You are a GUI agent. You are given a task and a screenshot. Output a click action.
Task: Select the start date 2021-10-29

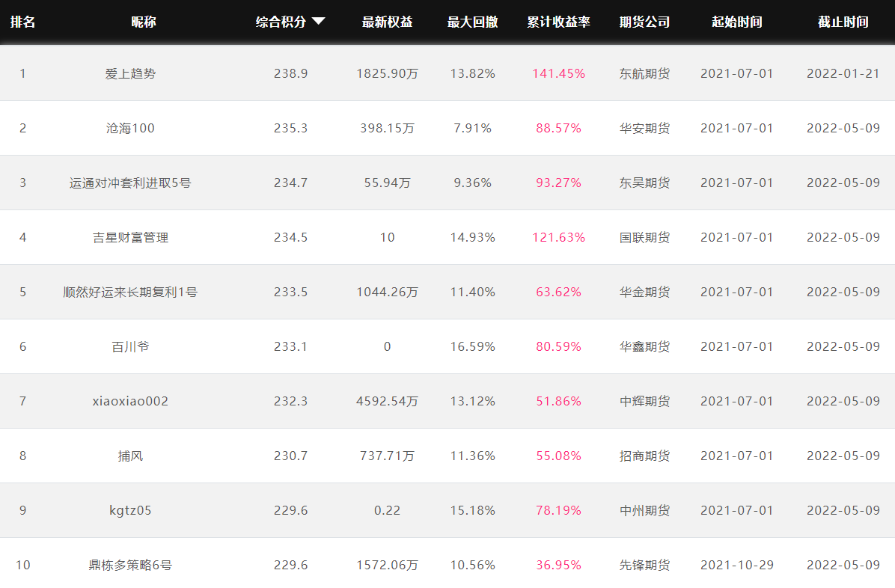point(737,565)
